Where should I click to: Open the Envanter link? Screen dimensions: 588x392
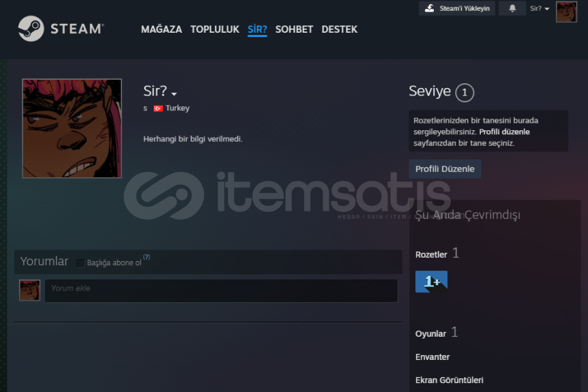pos(432,357)
